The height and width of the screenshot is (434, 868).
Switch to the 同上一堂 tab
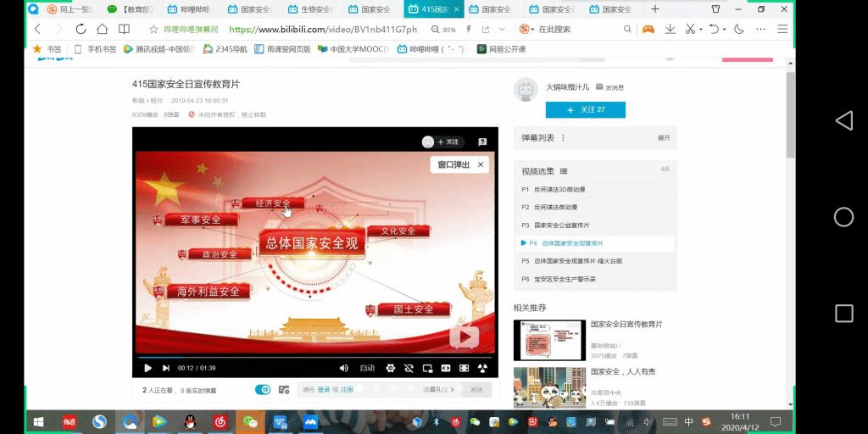71,9
